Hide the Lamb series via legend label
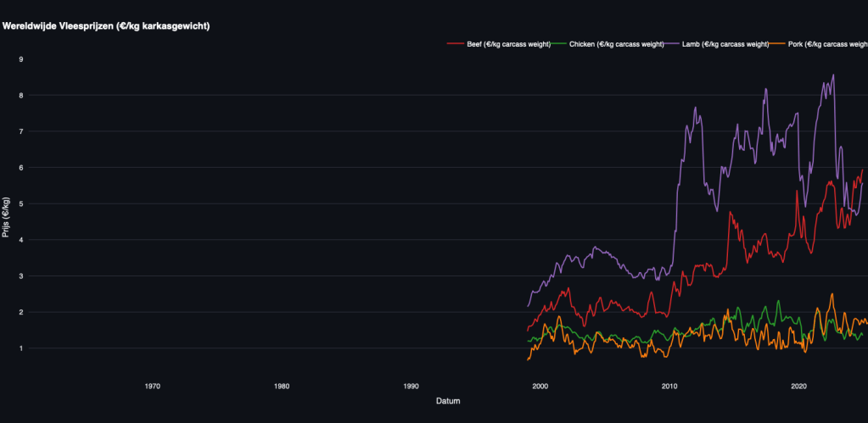Screen dimensions: 868x423 tap(725, 43)
